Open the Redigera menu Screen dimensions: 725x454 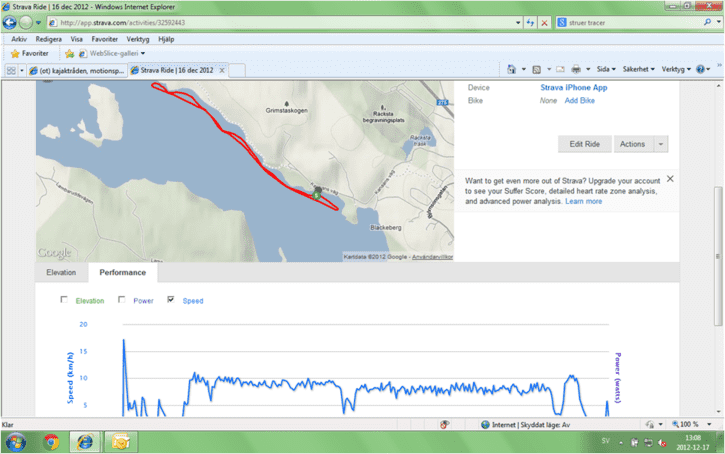click(49, 39)
